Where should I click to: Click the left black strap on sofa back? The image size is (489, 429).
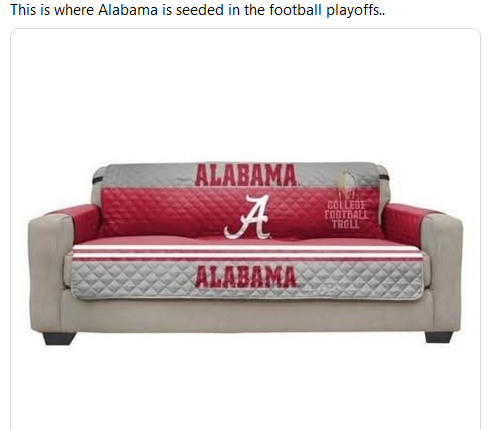pos(99,180)
